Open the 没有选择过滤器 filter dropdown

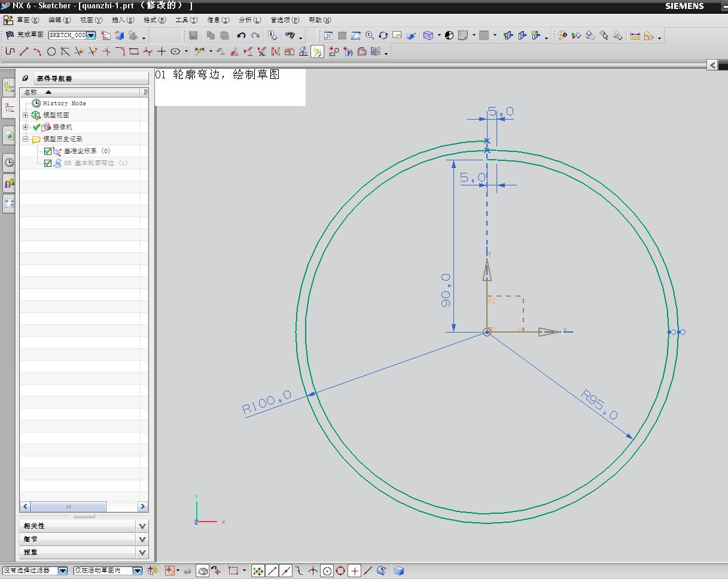point(63,571)
